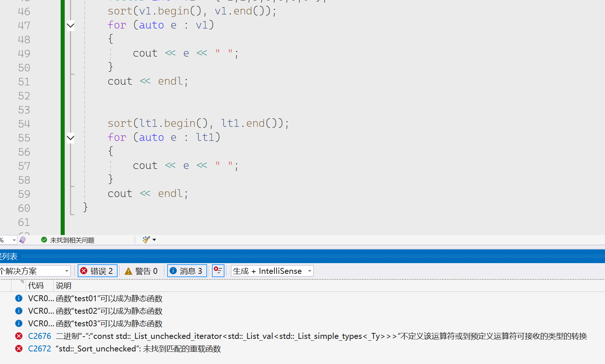The width and height of the screenshot is (605, 364).
Task: Collapse the for loop at line 47
Action: pos(71,25)
